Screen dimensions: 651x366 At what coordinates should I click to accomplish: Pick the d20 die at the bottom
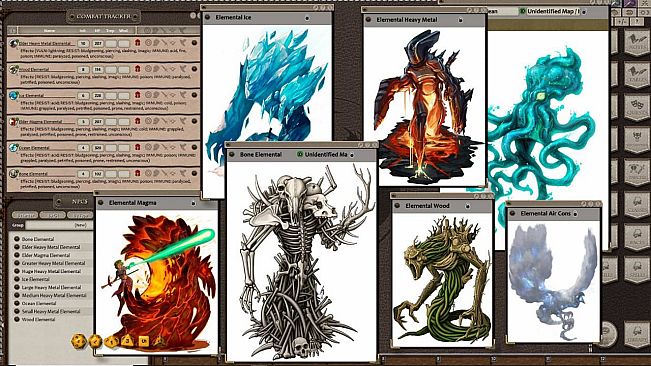(78, 341)
